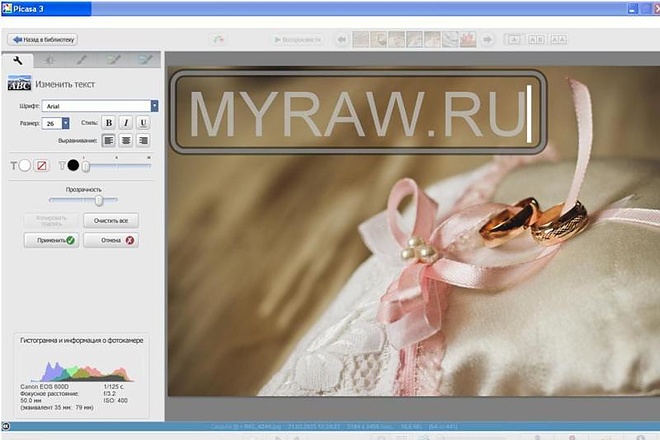Go to next photo with right arrow
Image resolution: width=660 pixels, height=440 pixels.
[487, 40]
